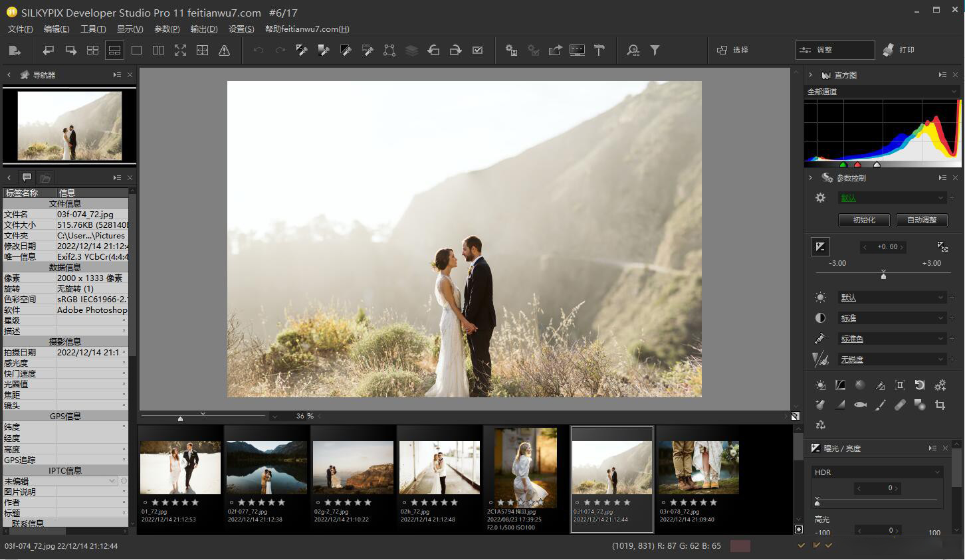Open the tone curve adjustment tool
This screenshot has width=965, height=560.
(x=840, y=385)
